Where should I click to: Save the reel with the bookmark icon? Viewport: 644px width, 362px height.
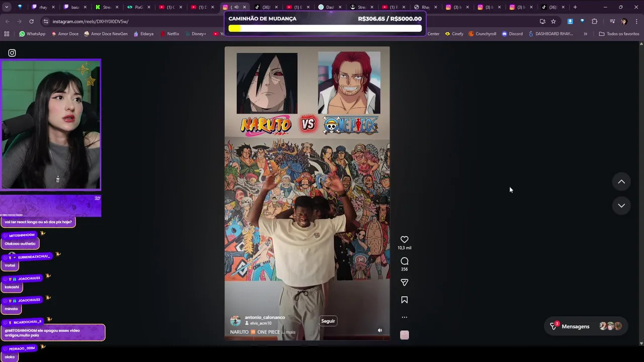[x=405, y=300]
